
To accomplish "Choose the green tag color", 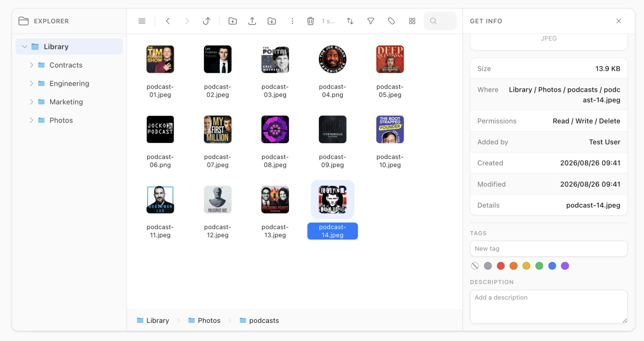I will pyautogui.click(x=539, y=266).
